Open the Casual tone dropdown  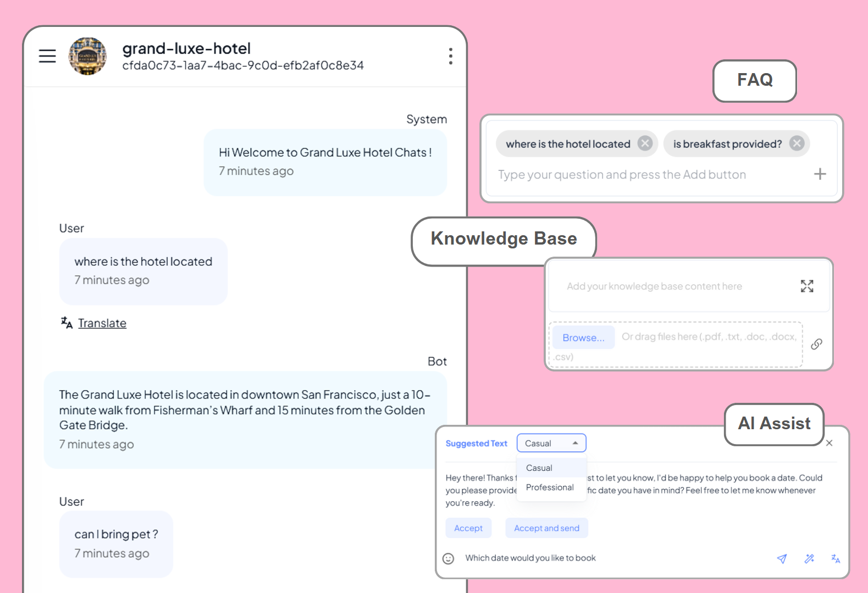click(x=551, y=443)
